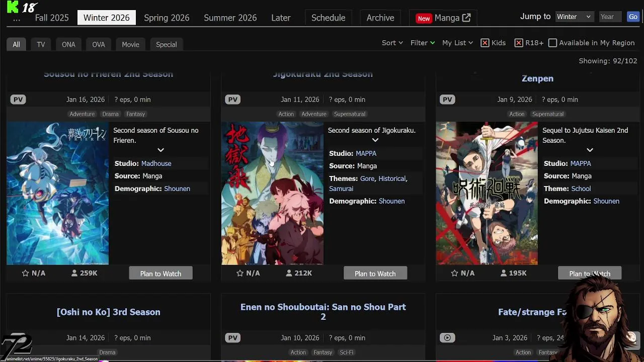
Task: Select the Winter 2026 tab
Action: click(x=107, y=18)
